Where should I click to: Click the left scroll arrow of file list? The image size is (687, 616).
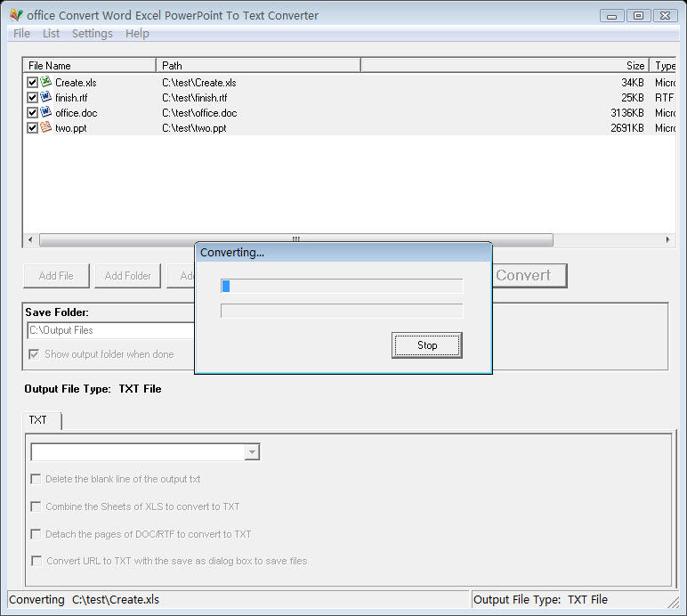[30, 239]
